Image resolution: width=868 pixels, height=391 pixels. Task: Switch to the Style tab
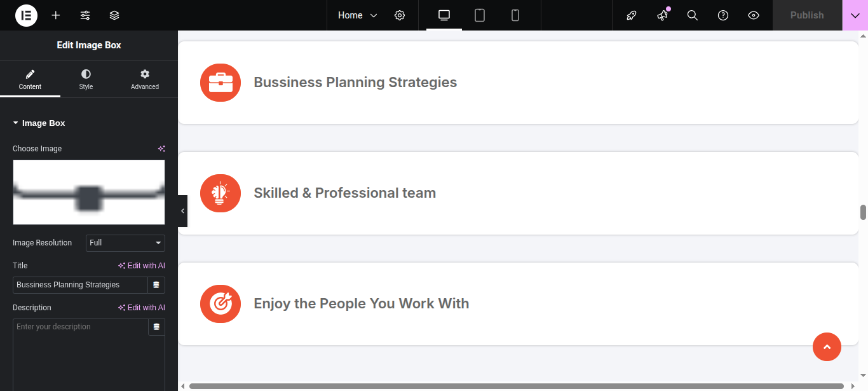click(x=86, y=79)
